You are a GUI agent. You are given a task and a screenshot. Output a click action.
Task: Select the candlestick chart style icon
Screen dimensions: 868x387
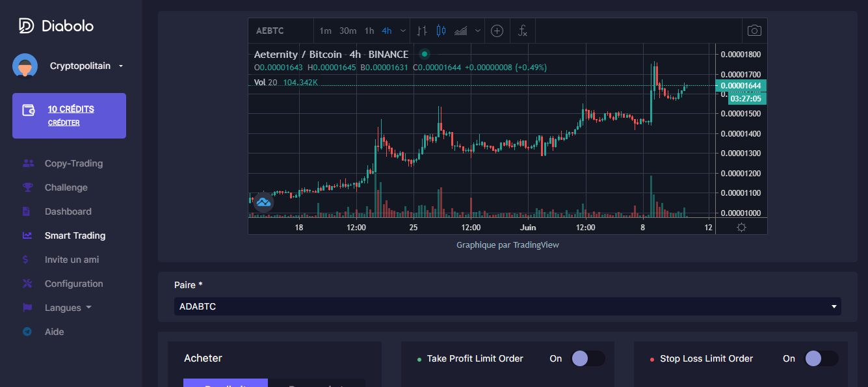[441, 31]
